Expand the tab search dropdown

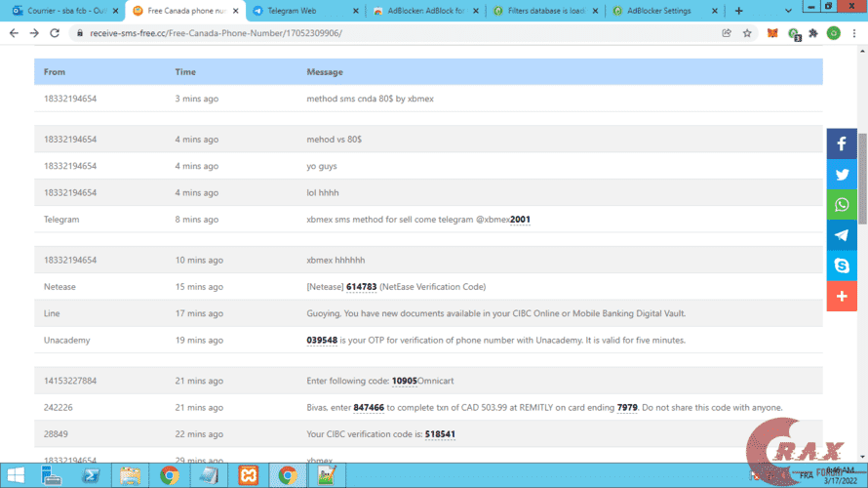(788, 11)
